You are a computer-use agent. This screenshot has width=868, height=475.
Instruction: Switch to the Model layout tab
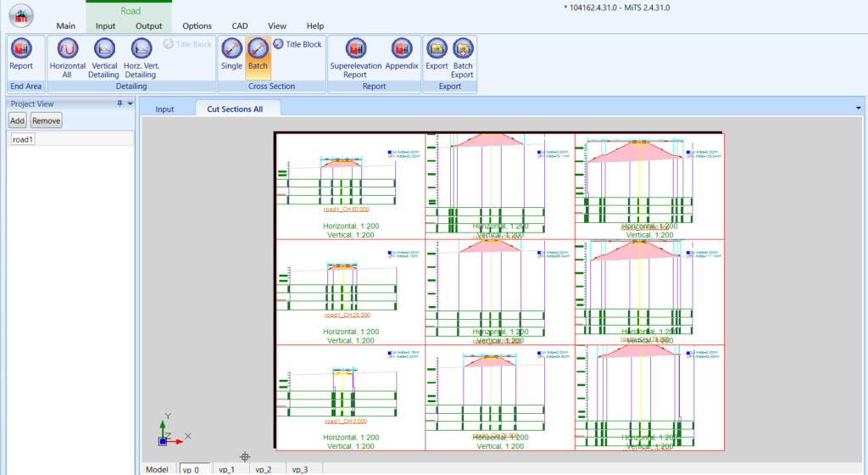(x=157, y=469)
